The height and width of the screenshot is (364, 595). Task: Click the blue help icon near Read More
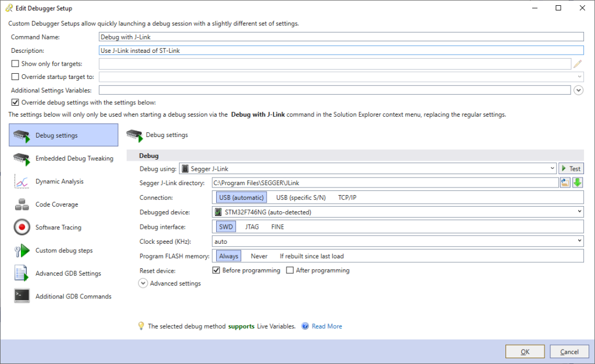click(305, 326)
